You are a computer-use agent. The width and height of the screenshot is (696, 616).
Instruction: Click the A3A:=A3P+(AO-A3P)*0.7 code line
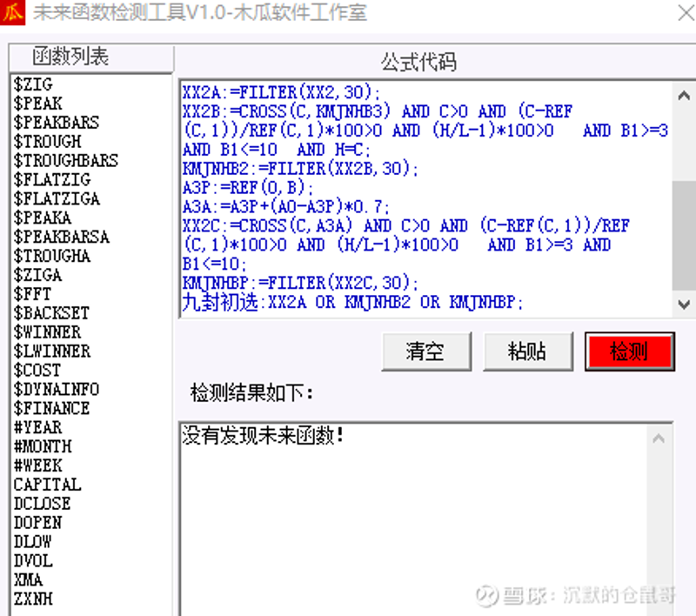click(x=286, y=207)
